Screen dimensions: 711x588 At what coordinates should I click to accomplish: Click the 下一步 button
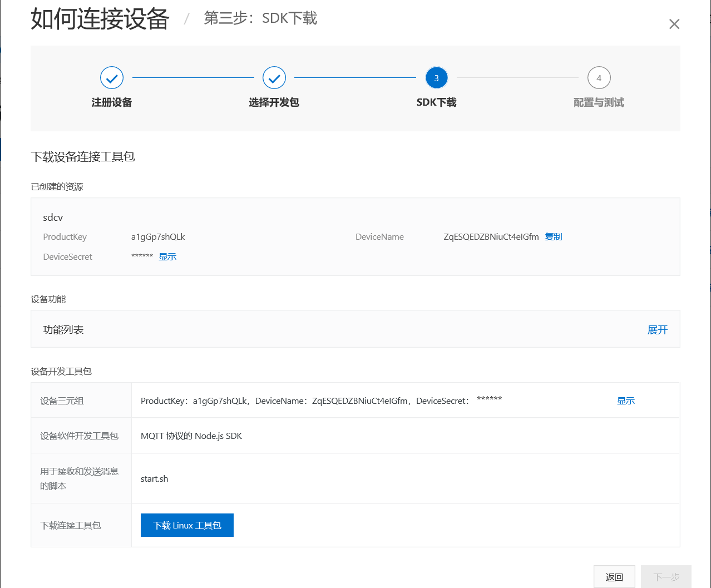click(x=666, y=577)
